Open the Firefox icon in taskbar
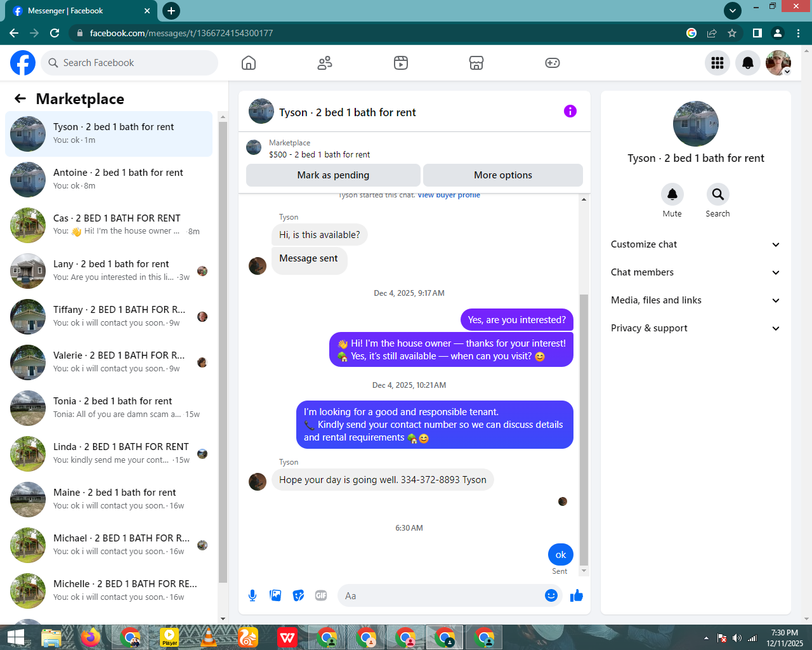812x650 pixels. point(91,637)
